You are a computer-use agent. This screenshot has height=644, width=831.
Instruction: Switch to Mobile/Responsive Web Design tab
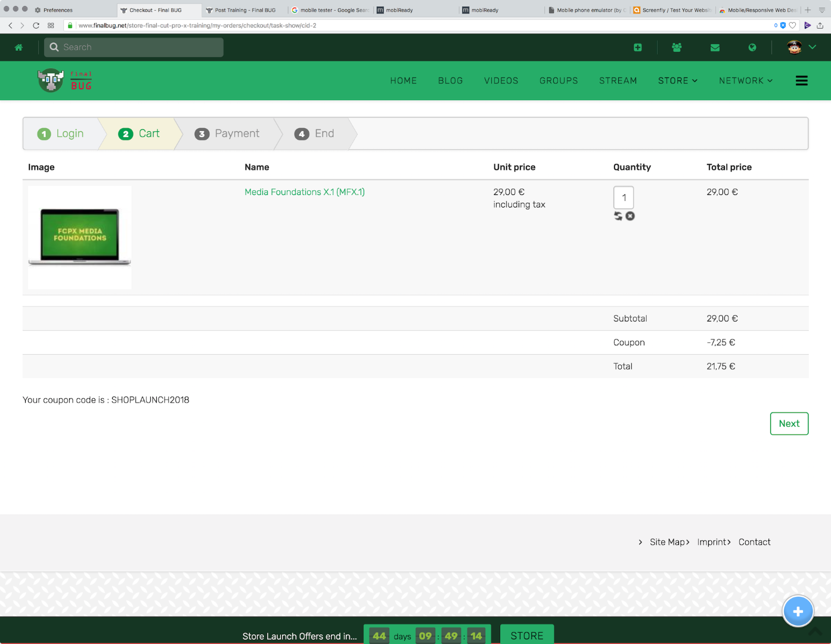758,10
